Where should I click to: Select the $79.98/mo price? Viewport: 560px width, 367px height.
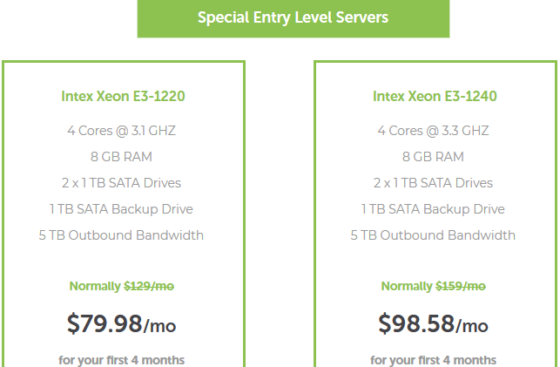[x=121, y=324]
